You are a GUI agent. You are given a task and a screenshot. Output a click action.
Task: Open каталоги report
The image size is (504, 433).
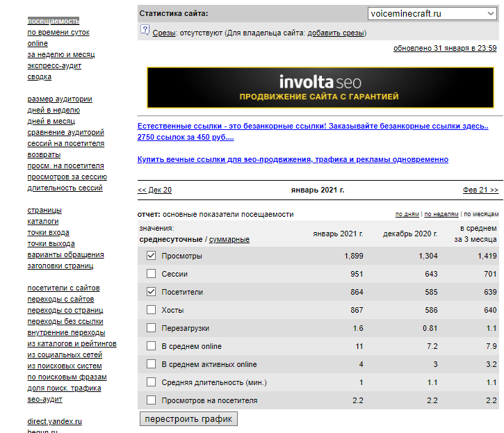pos(43,221)
